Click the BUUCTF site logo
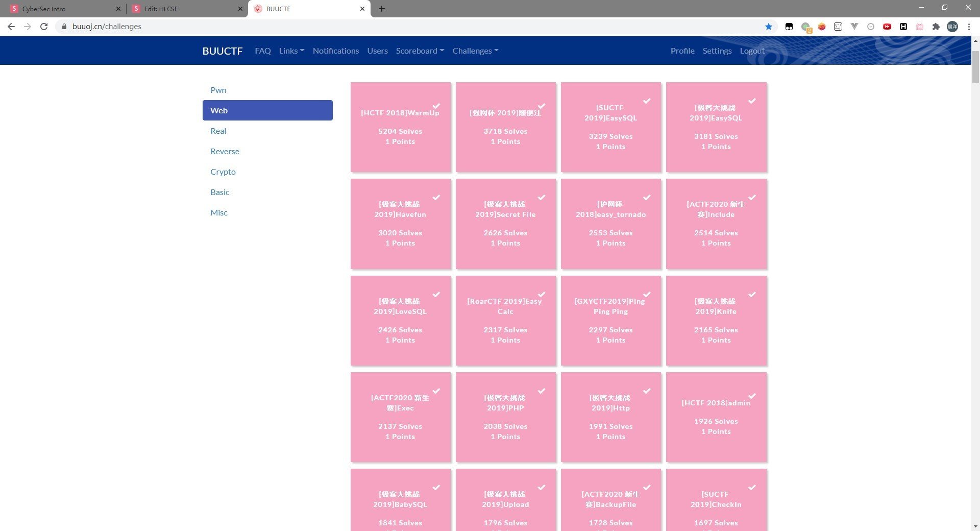The height and width of the screenshot is (531, 980). [x=223, y=51]
